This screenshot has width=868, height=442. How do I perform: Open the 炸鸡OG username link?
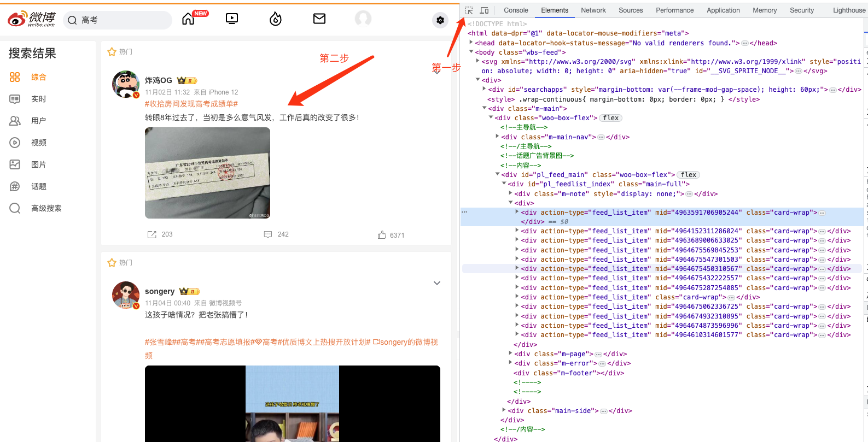point(159,80)
